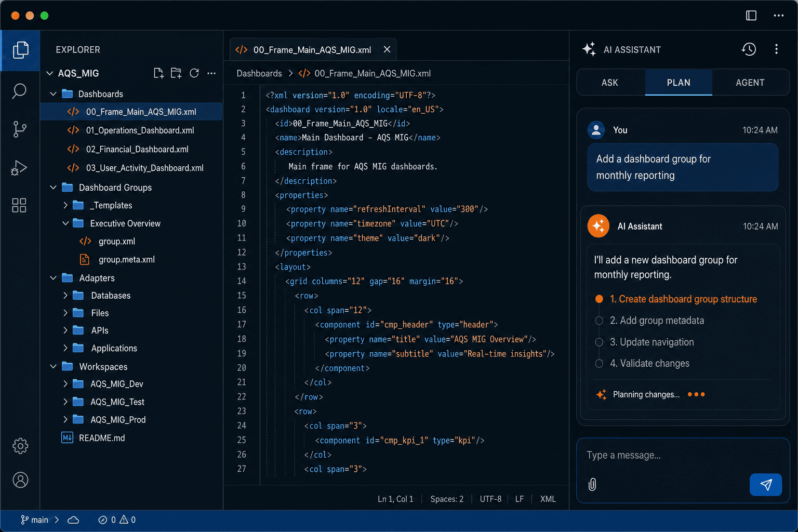Screen dimensions: 798x532
Task: Collapse the Executive Overview folder
Action: tap(65, 223)
